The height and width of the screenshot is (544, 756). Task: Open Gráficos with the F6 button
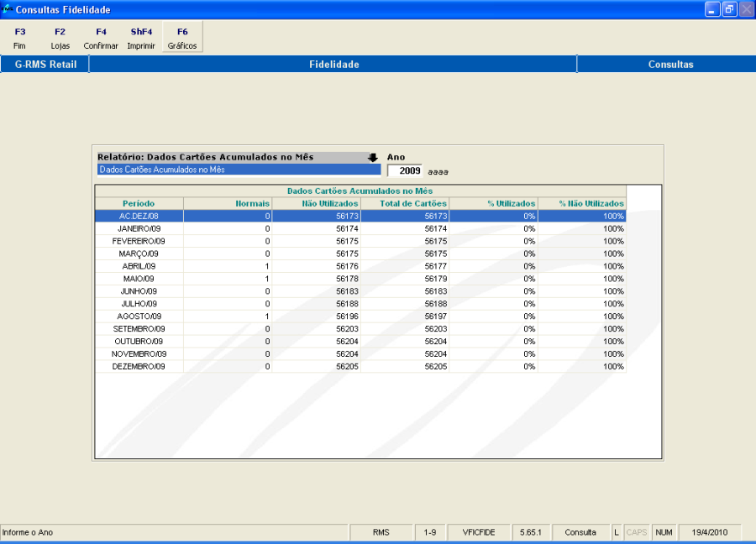coord(182,38)
